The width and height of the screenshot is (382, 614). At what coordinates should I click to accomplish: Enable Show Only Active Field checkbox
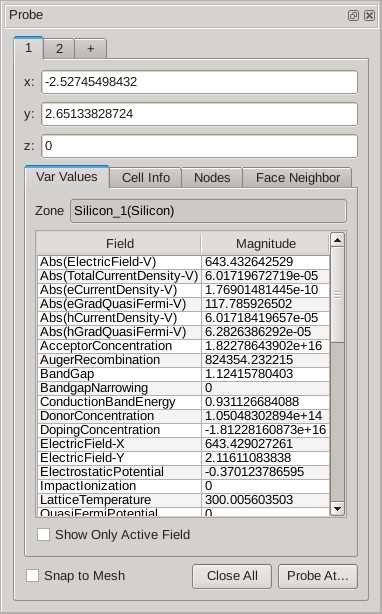click(43, 535)
